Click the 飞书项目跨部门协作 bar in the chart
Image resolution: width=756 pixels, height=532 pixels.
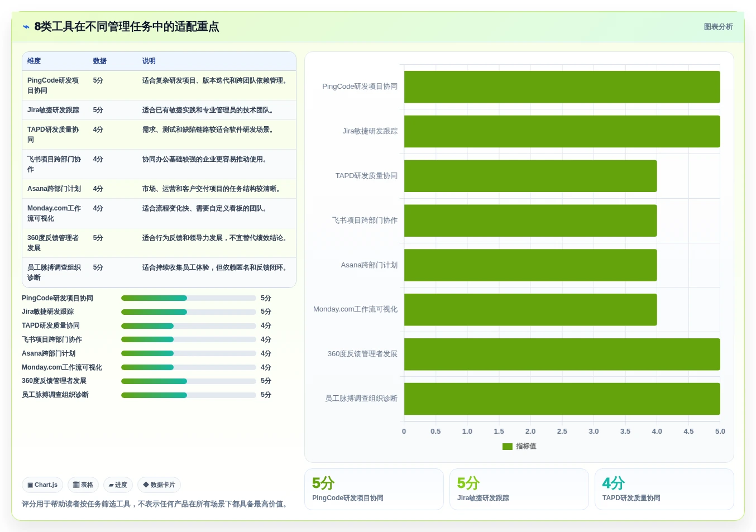(x=530, y=221)
